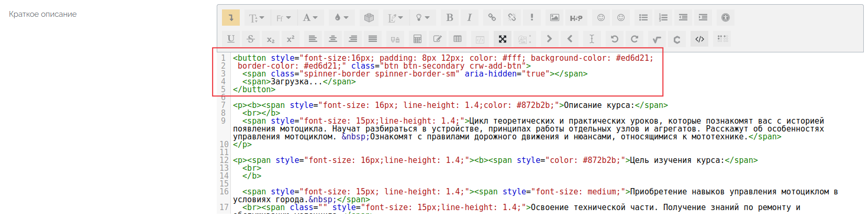This screenshot has height=219, width=868.
Task: Open the background color drop picker
Action: tap(341, 18)
